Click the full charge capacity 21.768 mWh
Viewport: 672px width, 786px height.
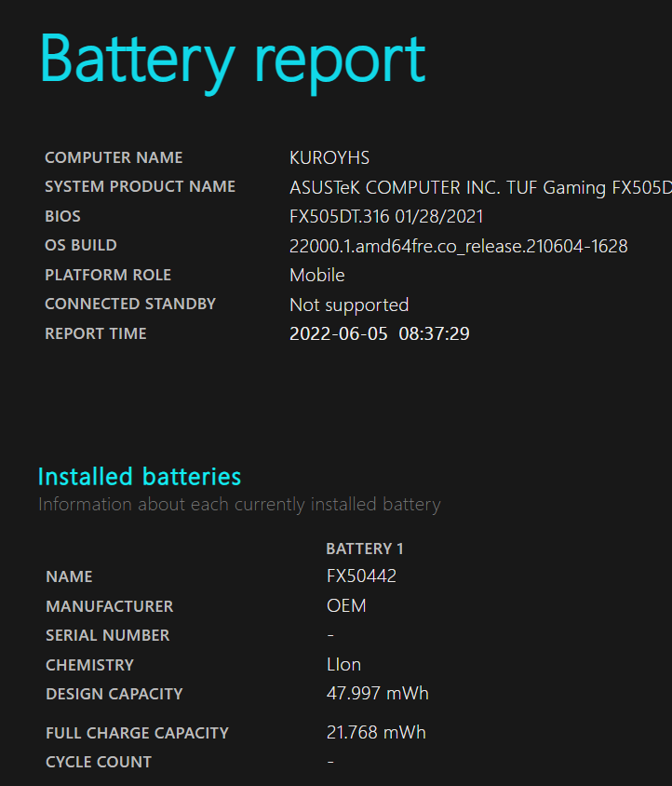click(376, 733)
